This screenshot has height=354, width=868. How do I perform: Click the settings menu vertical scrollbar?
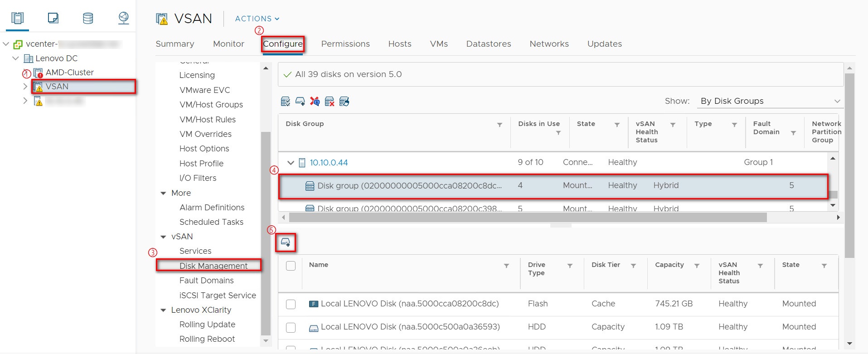point(266,233)
